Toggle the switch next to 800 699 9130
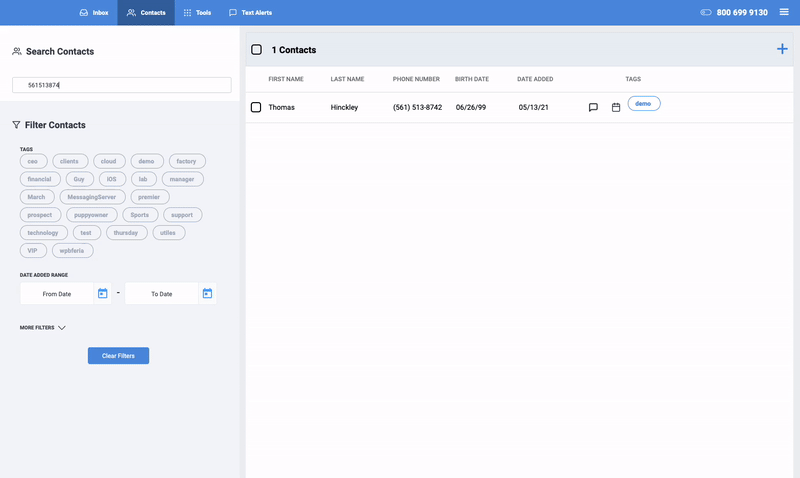 [706, 12]
